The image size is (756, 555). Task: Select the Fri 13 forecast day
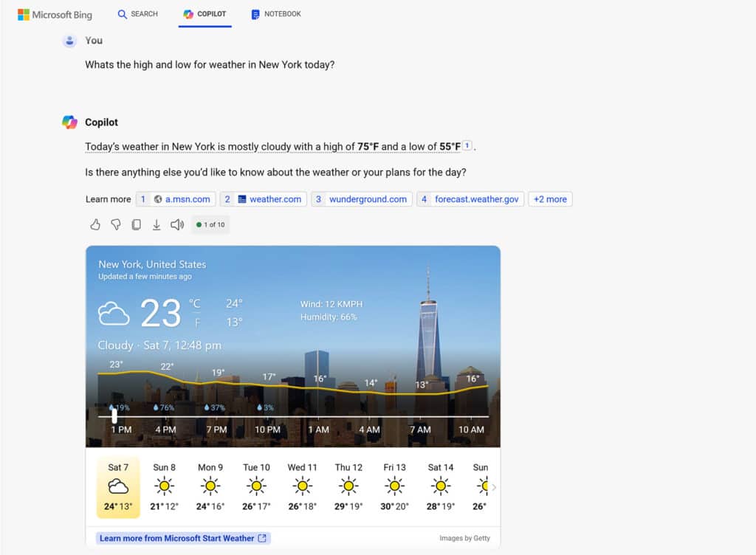[394, 487]
